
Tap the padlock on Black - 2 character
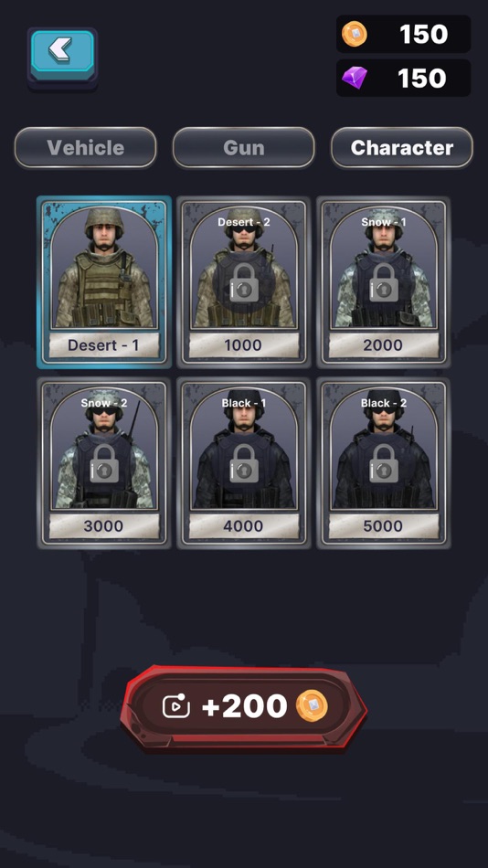click(x=383, y=463)
